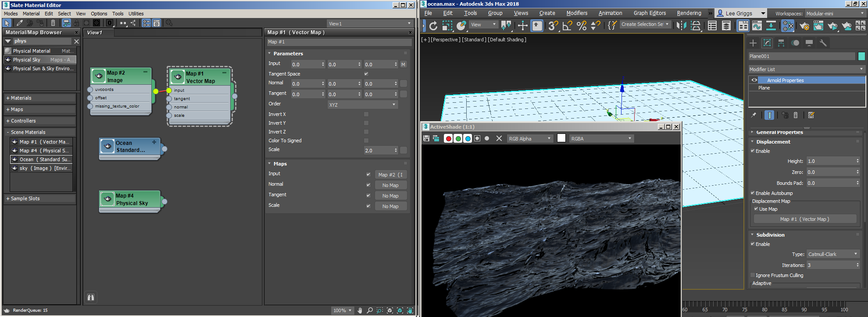Enable the Invert X checkbox
Viewport: 868px width, 317px height.
(x=366, y=114)
